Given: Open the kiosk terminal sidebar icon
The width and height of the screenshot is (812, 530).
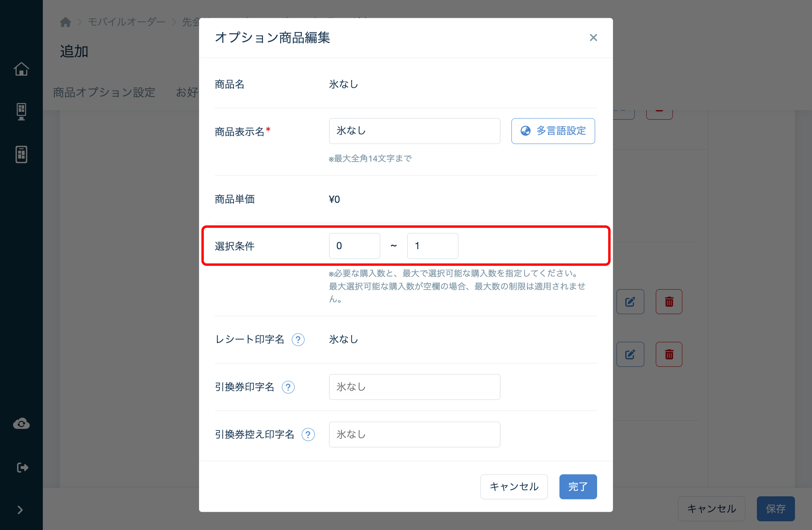Looking at the screenshot, I should click(21, 112).
